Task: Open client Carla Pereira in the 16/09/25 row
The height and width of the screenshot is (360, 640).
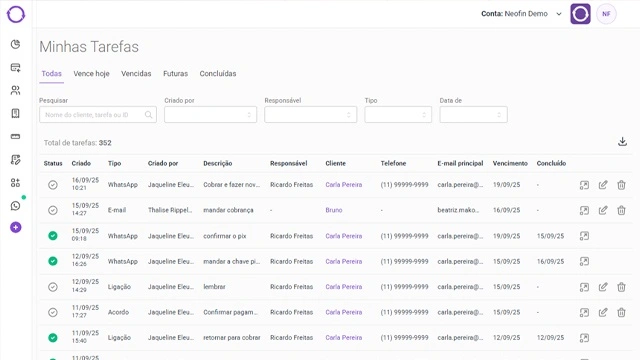Action: [x=344, y=185]
